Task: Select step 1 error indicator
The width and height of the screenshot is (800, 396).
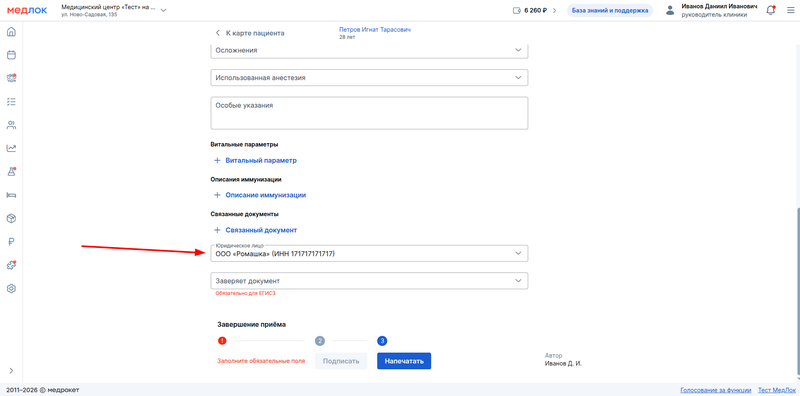Action: point(222,340)
